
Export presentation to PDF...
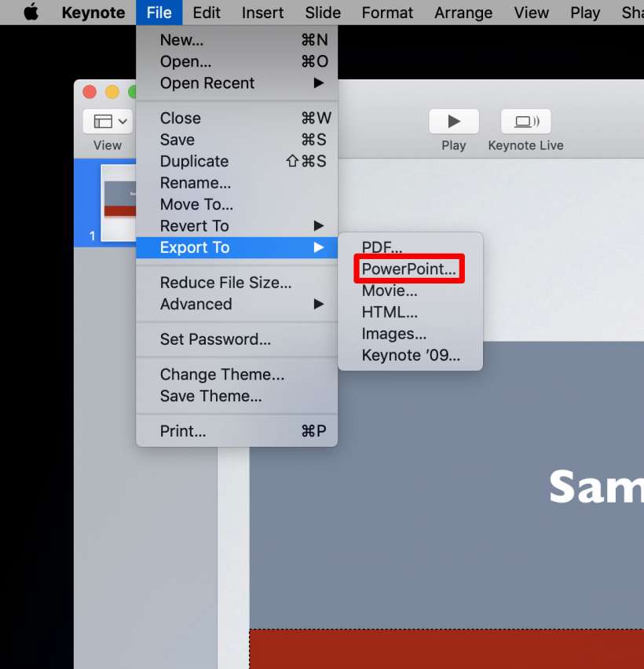pos(410,247)
